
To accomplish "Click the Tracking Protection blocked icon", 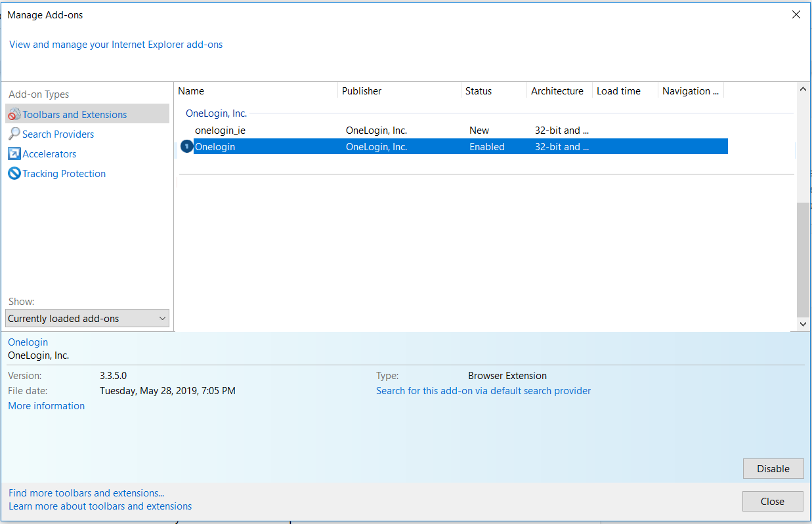I will pyautogui.click(x=14, y=173).
